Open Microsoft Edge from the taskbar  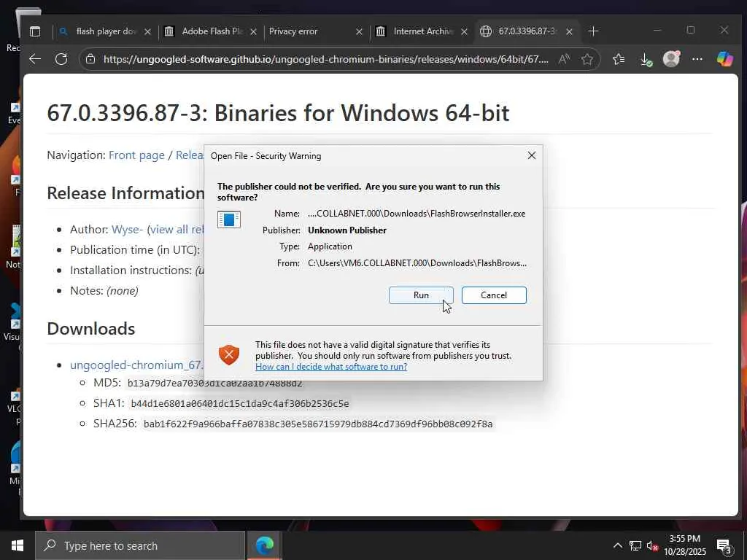pos(264,545)
